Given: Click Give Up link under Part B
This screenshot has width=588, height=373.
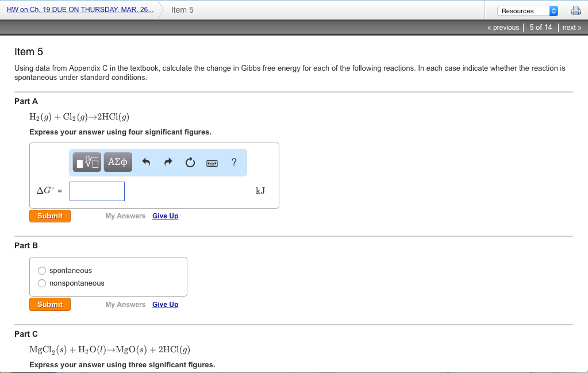Looking at the screenshot, I should click(166, 305).
